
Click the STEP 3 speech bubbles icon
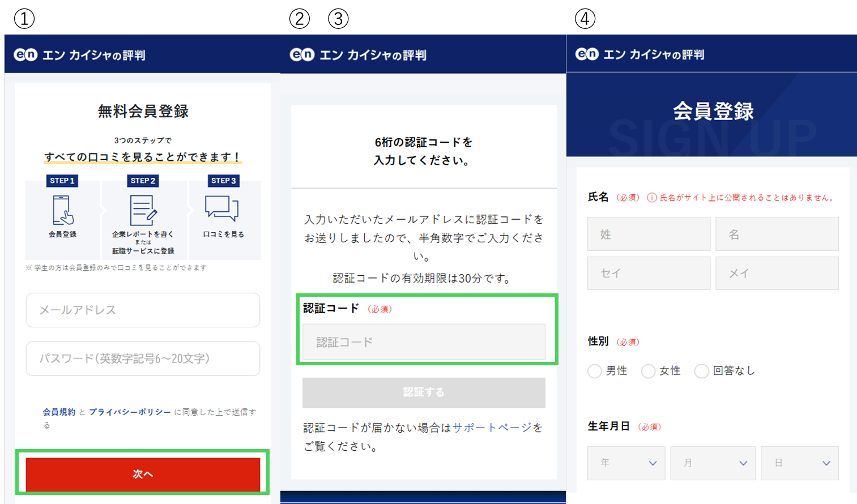pos(222,208)
